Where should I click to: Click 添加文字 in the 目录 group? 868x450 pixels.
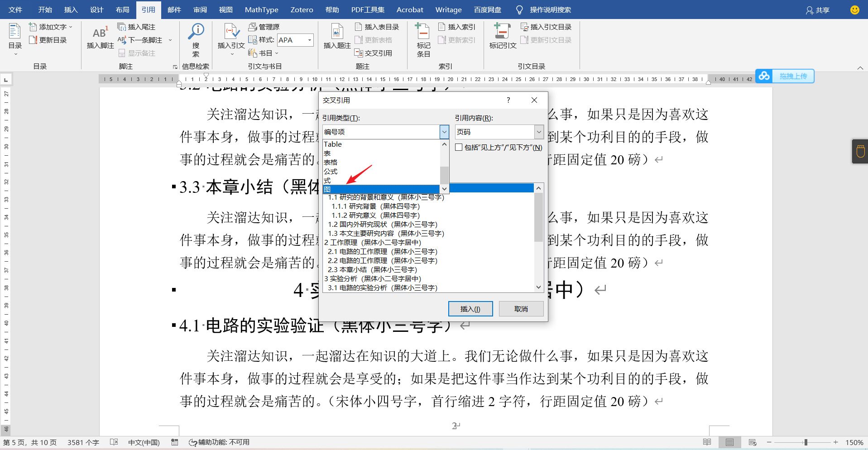point(50,27)
